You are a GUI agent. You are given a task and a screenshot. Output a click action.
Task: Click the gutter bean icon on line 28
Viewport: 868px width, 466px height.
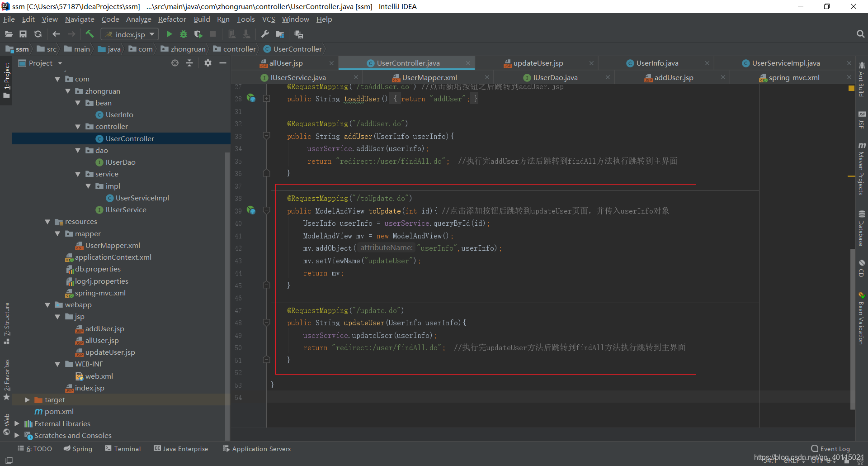(x=251, y=98)
